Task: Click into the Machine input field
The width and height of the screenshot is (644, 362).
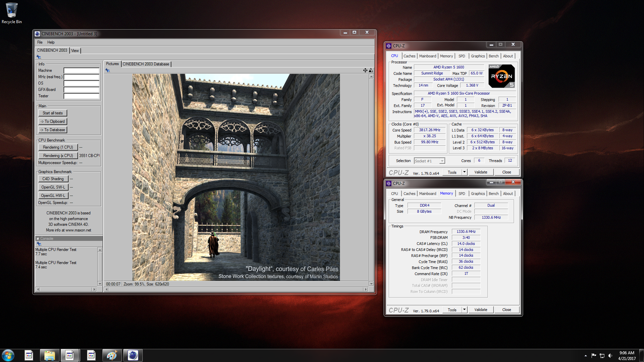Action: [81, 71]
